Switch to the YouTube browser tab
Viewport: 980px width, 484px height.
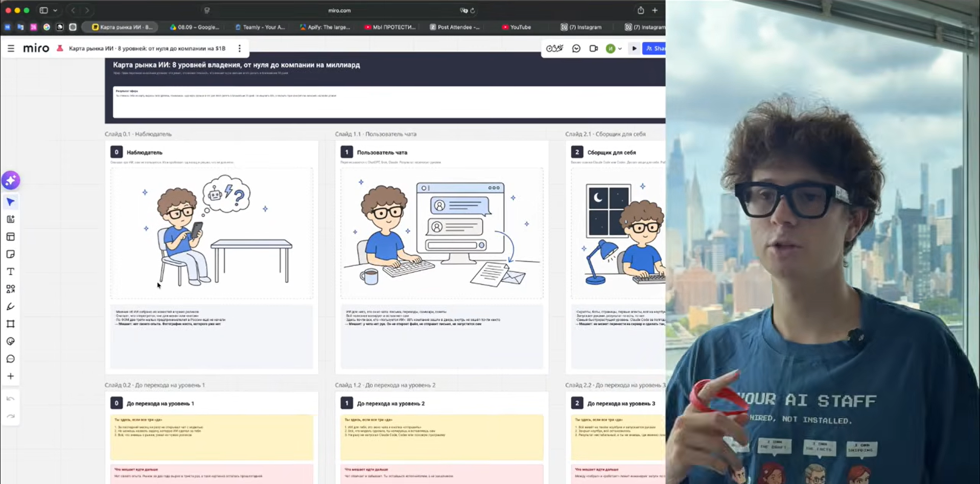pyautogui.click(x=516, y=27)
